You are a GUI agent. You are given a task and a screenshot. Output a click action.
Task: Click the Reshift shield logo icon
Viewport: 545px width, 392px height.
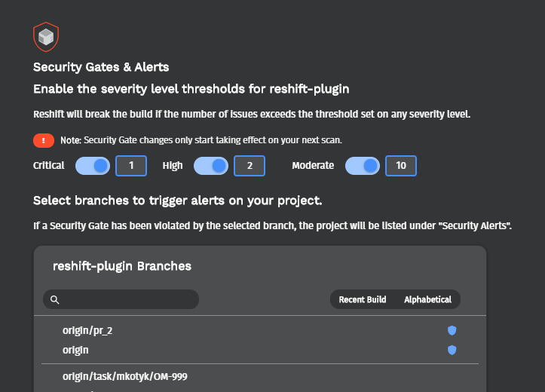click(46, 37)
